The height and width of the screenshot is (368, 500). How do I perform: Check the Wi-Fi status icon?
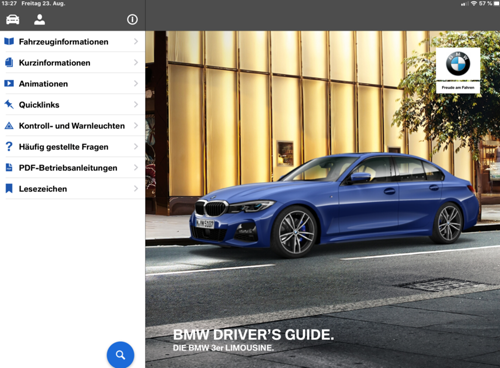click(x=474, y=4)
